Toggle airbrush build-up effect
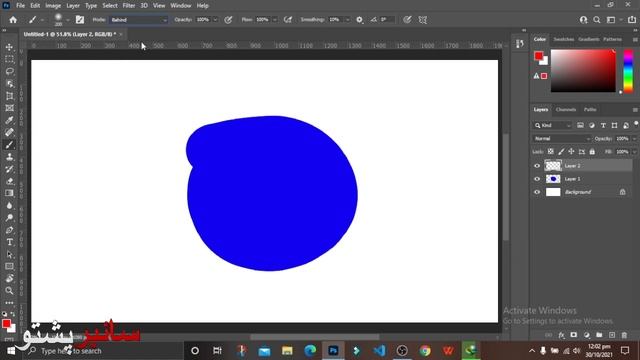The width and height of the screenshot is (640, 360). coord(288,20)
